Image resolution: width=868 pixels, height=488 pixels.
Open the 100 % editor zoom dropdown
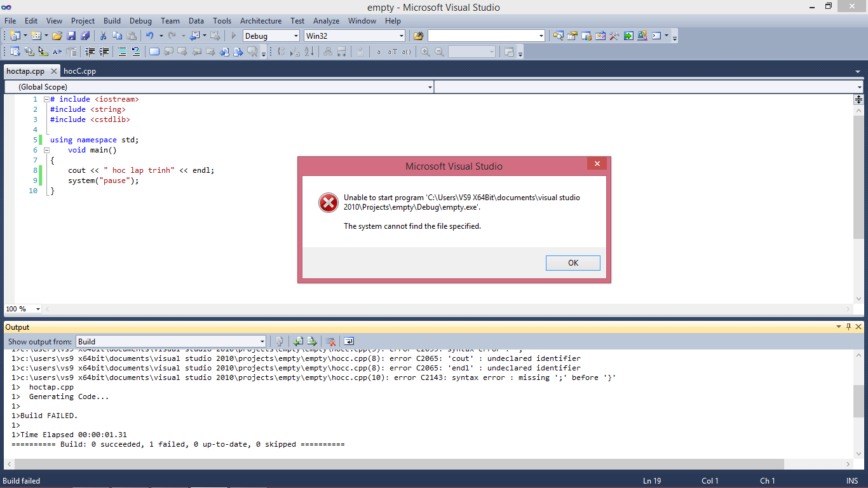(x=38, y=309)
